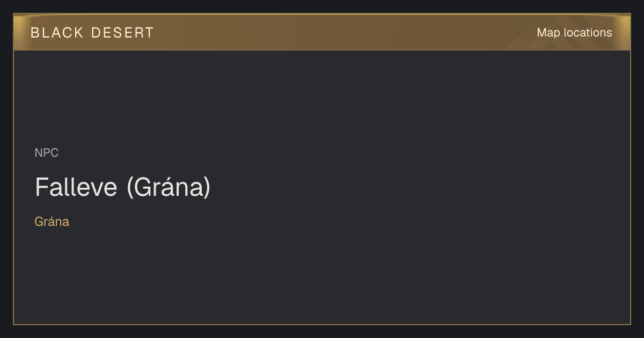Select the gold Grána region link
The height and width of the screenshot is (338, 644).
[x=52, y=222]
